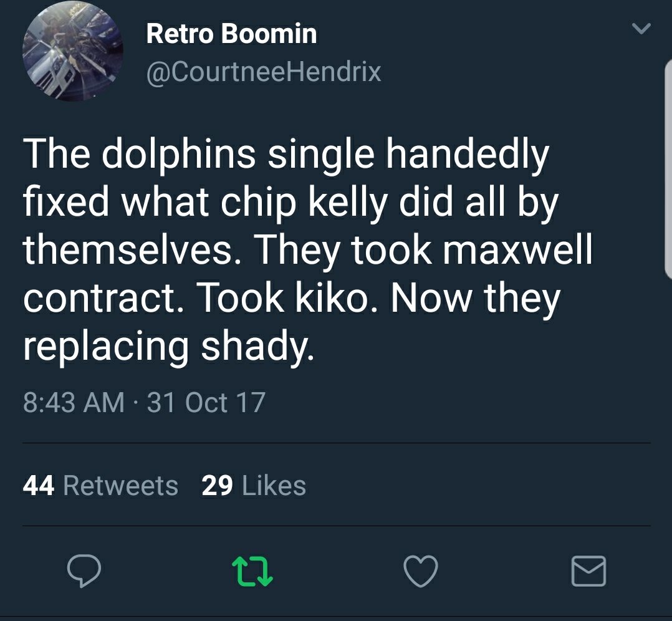View the 29 Likes list

click(x=254, y=486)
